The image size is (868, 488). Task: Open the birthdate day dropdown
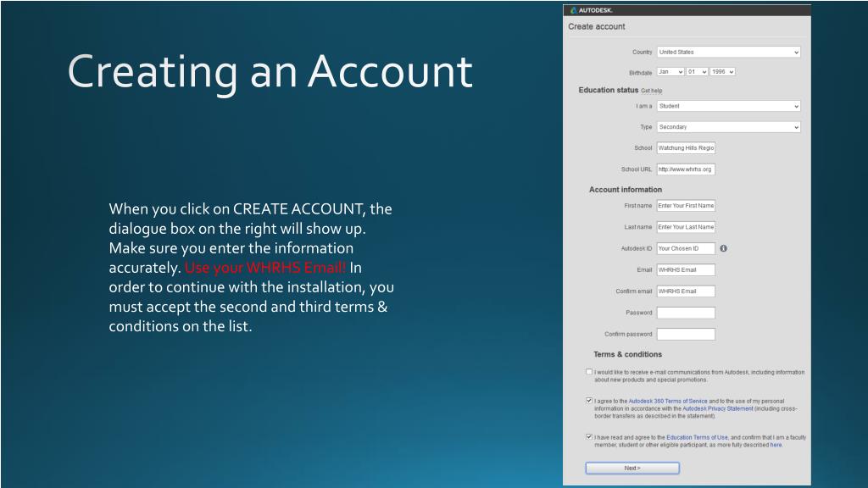[697, 72]
